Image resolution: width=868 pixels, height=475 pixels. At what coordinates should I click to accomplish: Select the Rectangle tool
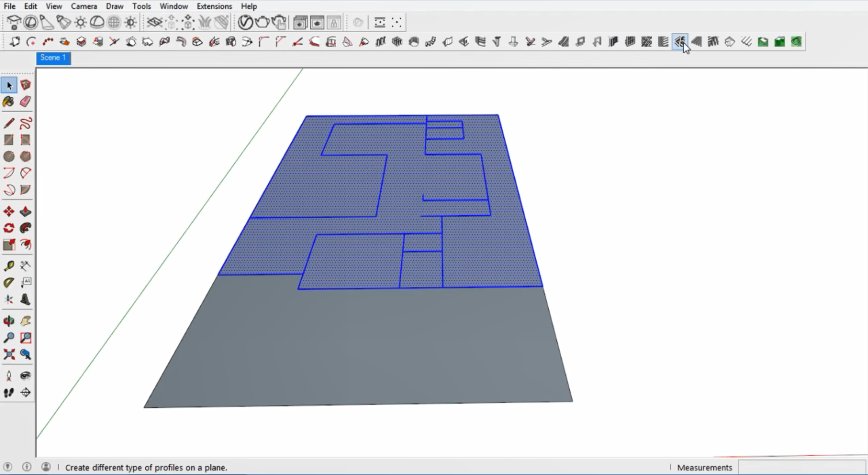click(9, 140)
